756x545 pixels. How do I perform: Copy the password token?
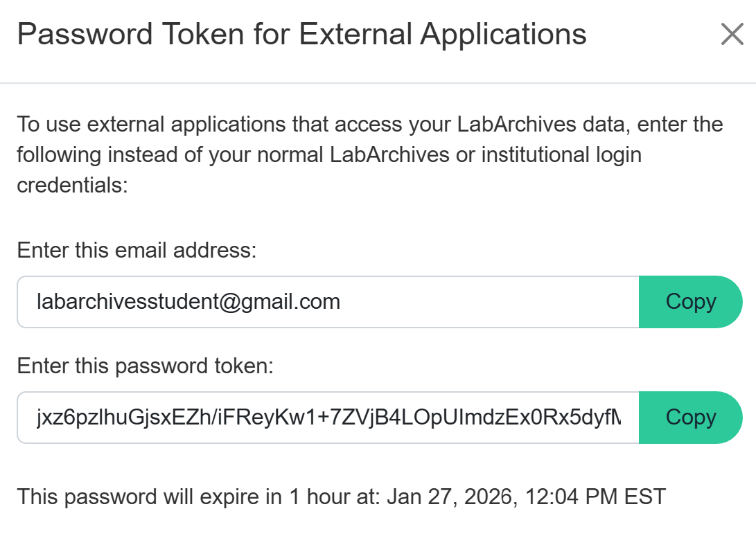point(690,418)
